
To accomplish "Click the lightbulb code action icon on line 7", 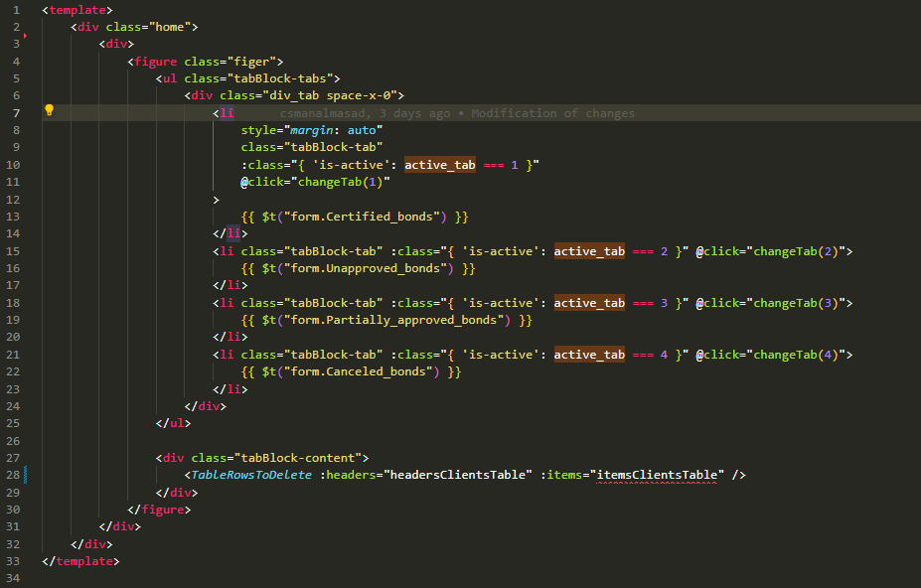I will 49,112.
